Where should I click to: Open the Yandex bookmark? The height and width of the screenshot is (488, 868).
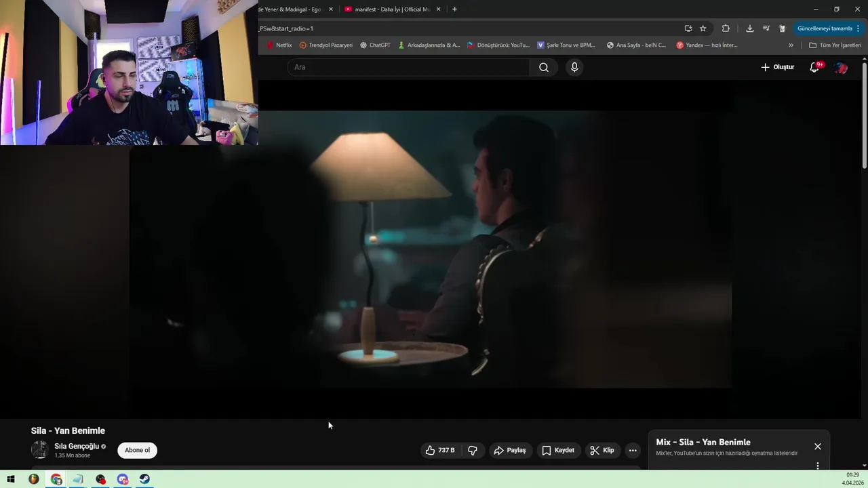coord(707,45)
